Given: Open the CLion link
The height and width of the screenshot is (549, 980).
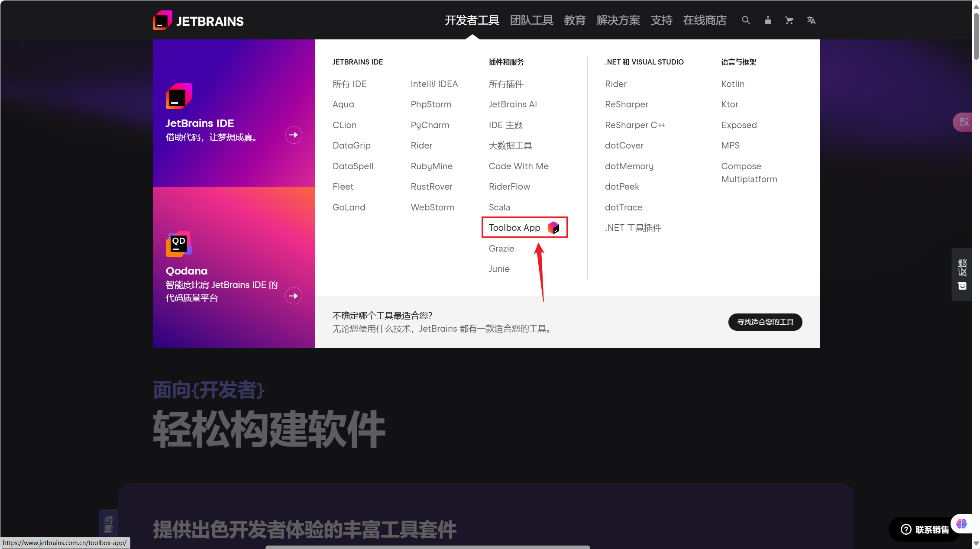Looking at the screenshot, I should click(x=345, y=125).
